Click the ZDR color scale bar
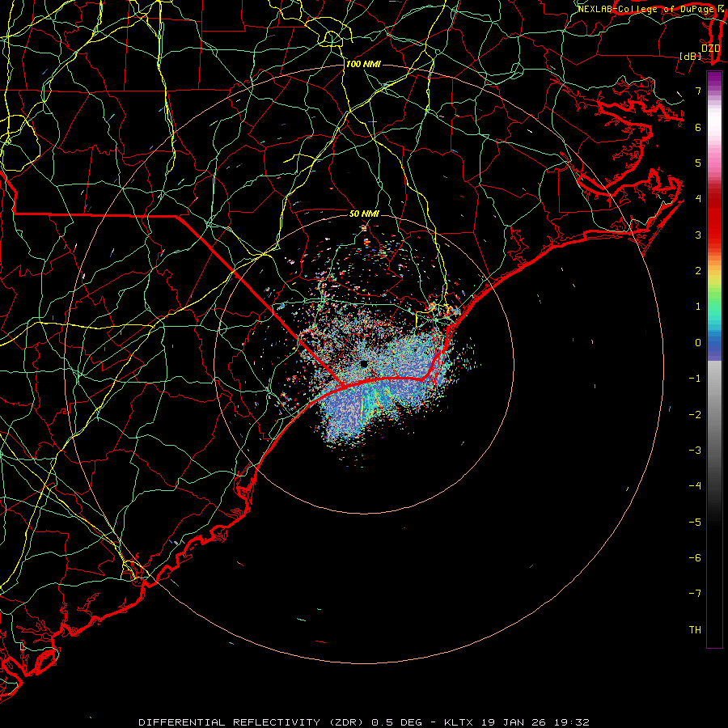 click(714, 359)
